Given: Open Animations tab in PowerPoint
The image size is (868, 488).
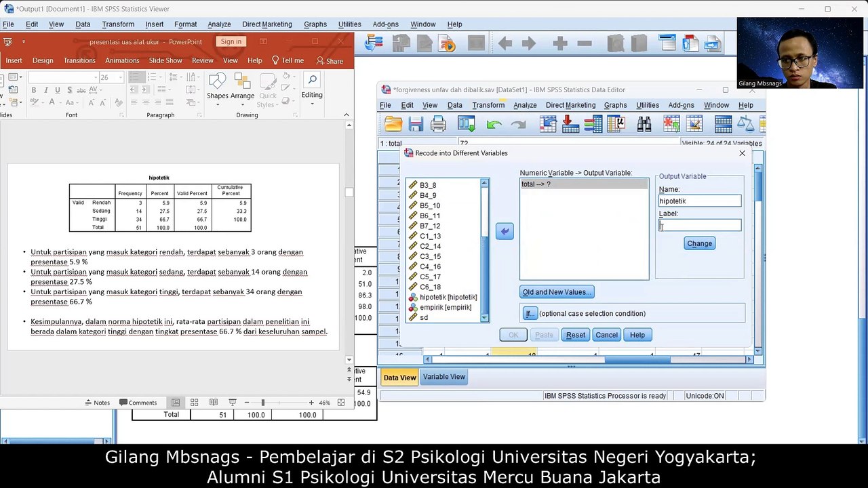Looking at the screenshot, I should tap(122, 60).
